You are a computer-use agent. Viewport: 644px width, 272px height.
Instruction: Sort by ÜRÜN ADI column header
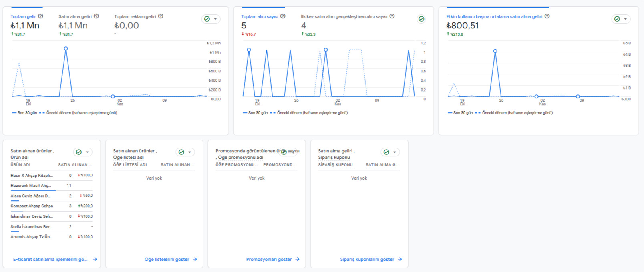click(20, 165)
